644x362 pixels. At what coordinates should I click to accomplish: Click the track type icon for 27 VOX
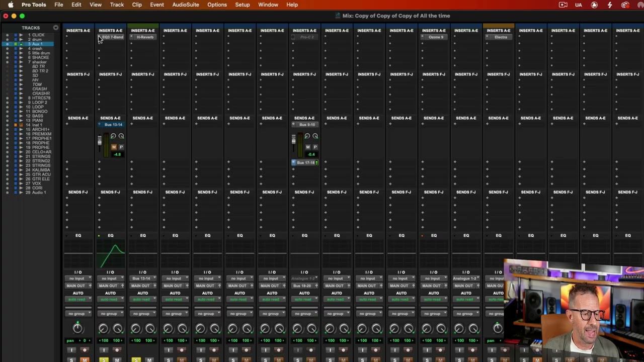pyautogui.click(x=21, y=184)
